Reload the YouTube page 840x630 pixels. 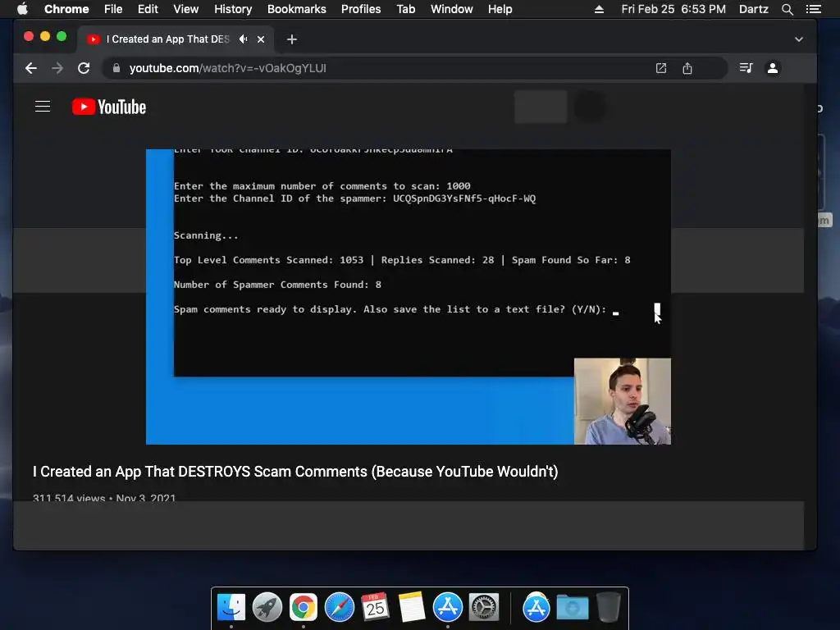tap(84, 68)
